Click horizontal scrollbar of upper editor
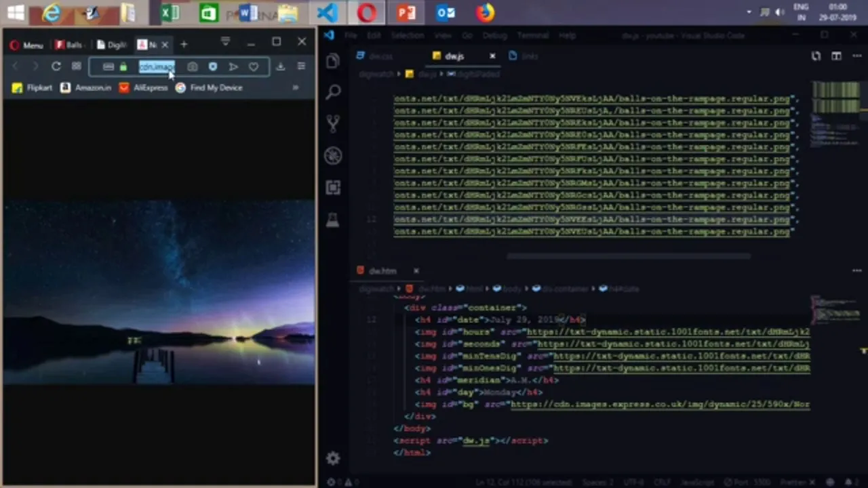 tap(629, 257)
